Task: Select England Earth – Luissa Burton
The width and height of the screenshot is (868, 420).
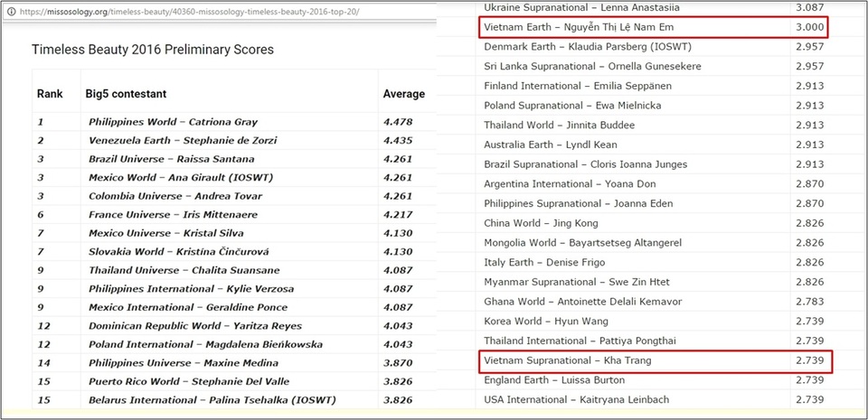Action: click(554, 380)
